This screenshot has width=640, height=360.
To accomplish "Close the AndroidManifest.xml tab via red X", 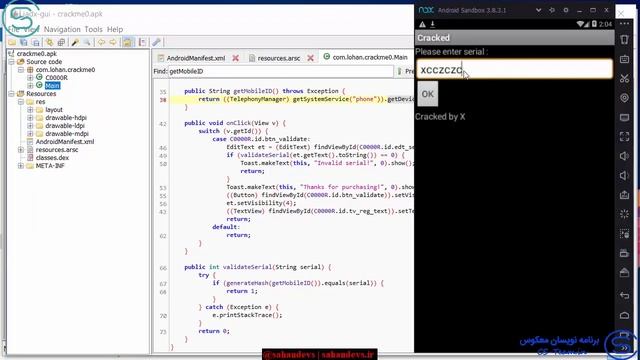I will coord(236,58).
